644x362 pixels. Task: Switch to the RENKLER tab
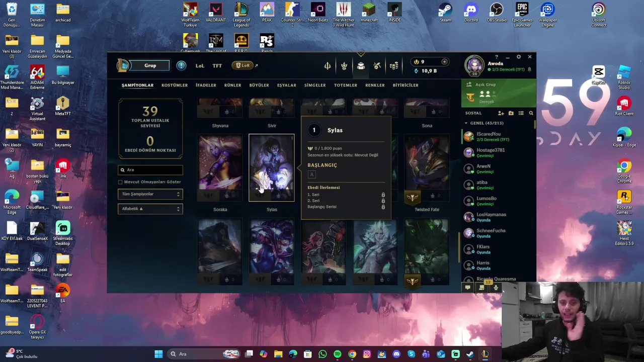coord(375,85)
